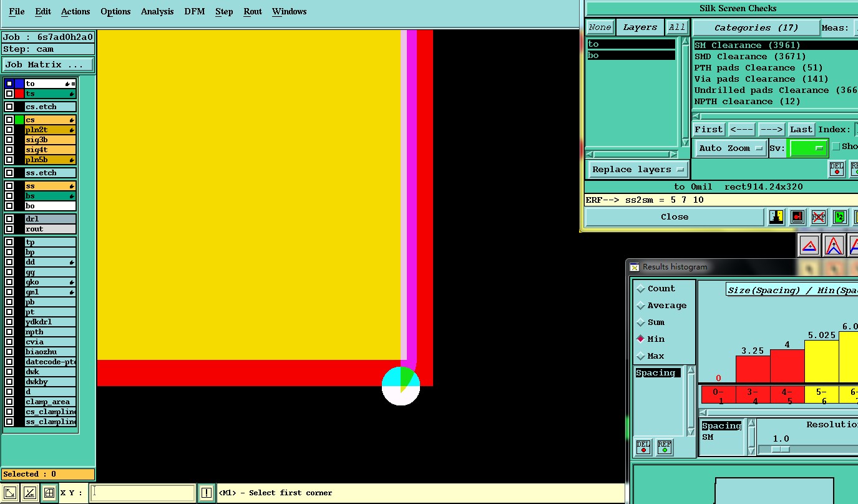Select the Max radio option

tap(641, 356)
